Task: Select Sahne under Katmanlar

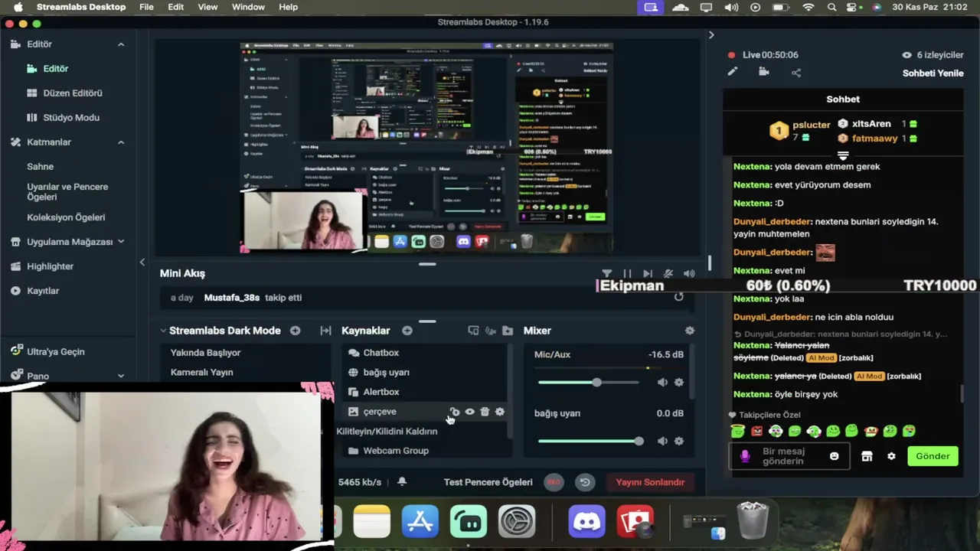Action: [x=41, y=166]
